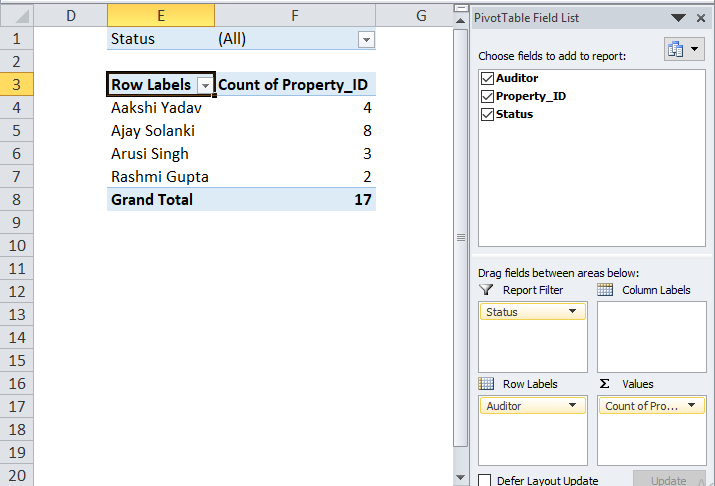
Task: Open the Field List pane options arrow
Action: coord(679,18)
